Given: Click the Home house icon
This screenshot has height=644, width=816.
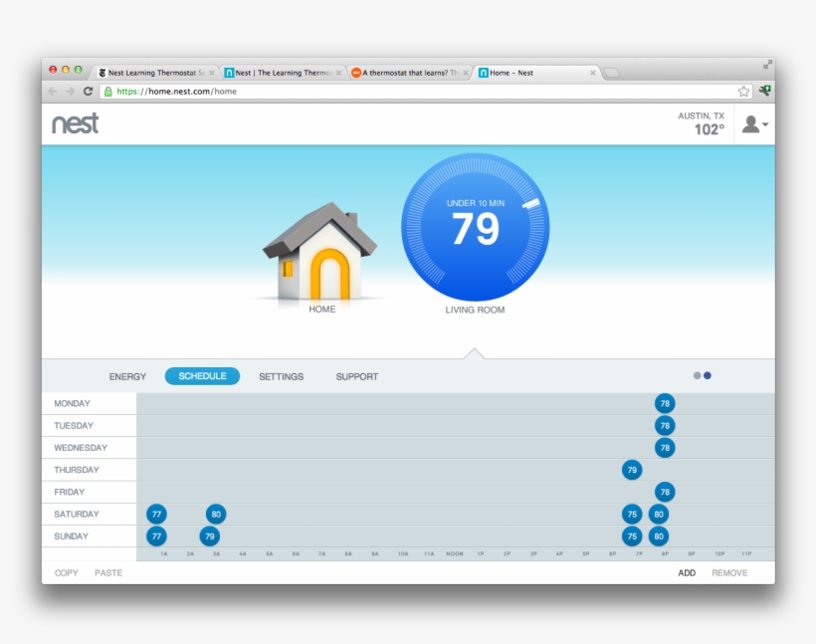Looking at the screenshot, I should [319, 251].
